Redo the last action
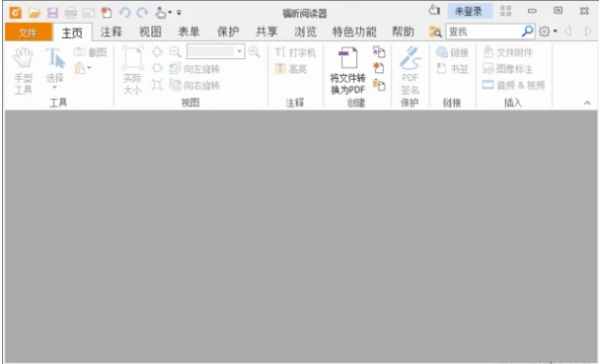The image size is (599, 364). pyautogui.click(x=142, y=13)
